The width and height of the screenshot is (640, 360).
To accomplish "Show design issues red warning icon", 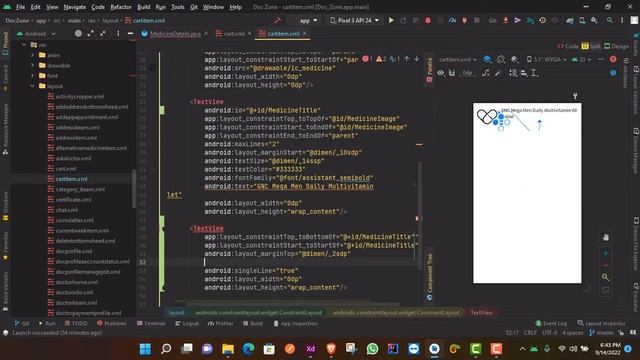I will pos(613,59).
